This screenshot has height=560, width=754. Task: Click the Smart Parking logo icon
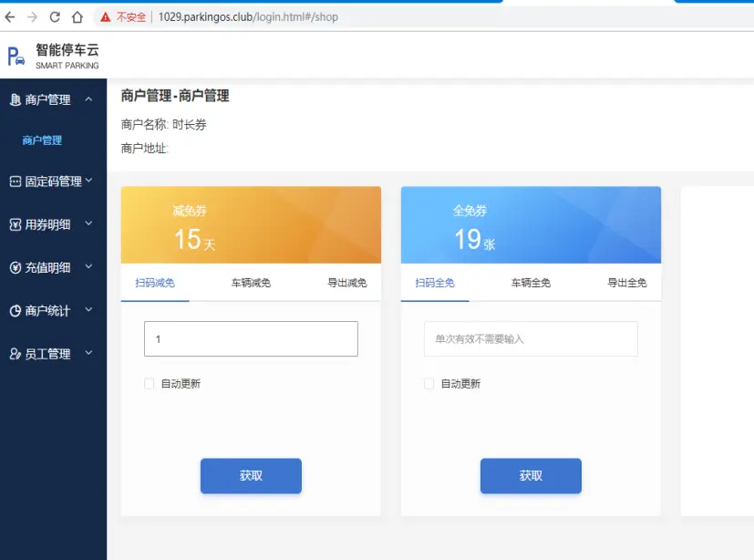pos(15,57)
